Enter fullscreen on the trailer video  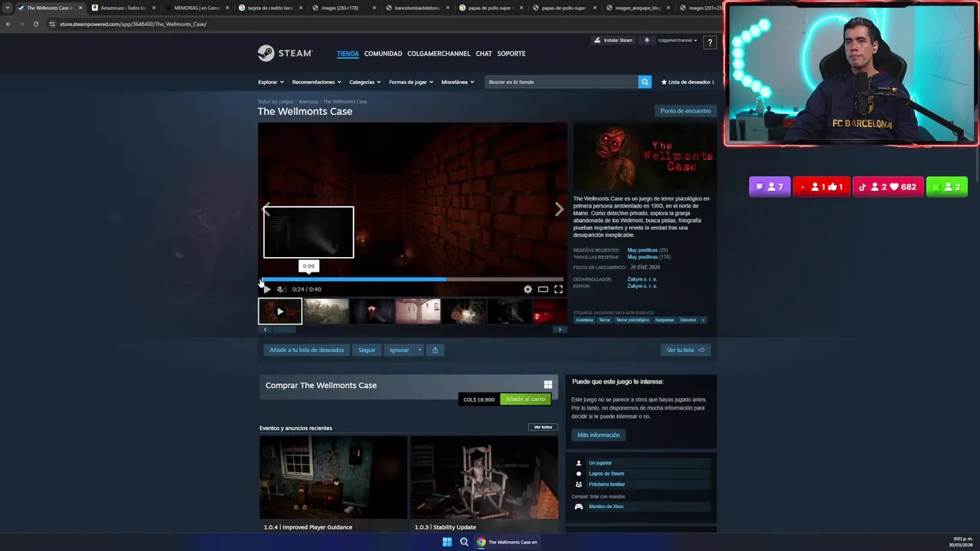point(558,289)
